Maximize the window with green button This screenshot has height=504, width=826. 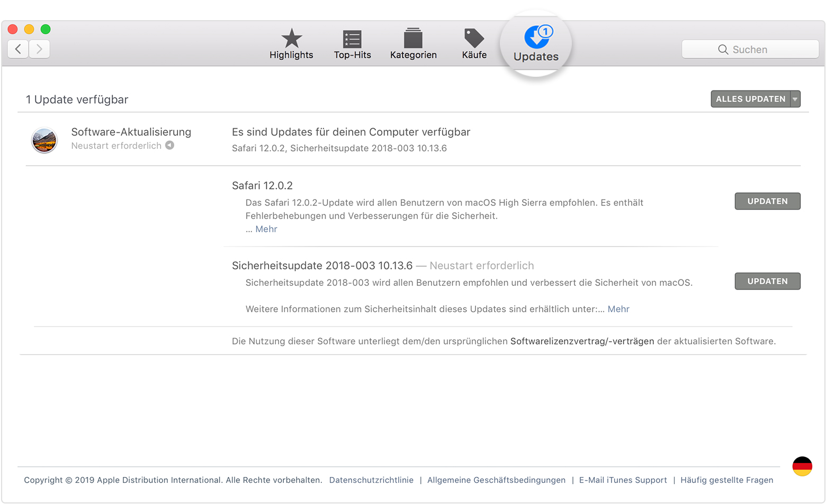pos(46,29)
